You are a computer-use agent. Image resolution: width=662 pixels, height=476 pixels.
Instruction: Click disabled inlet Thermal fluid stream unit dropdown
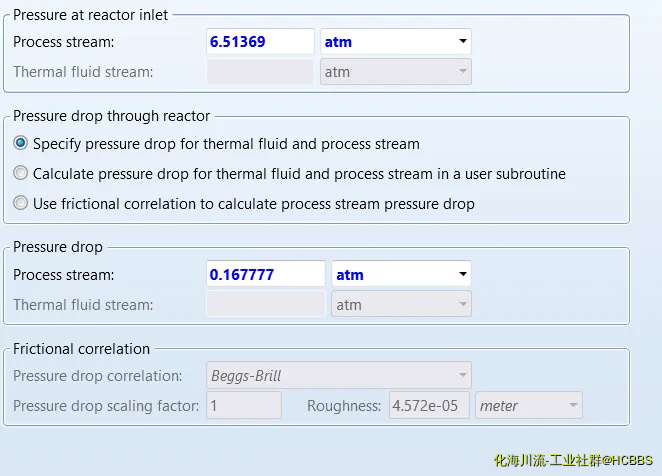[396, 71]
